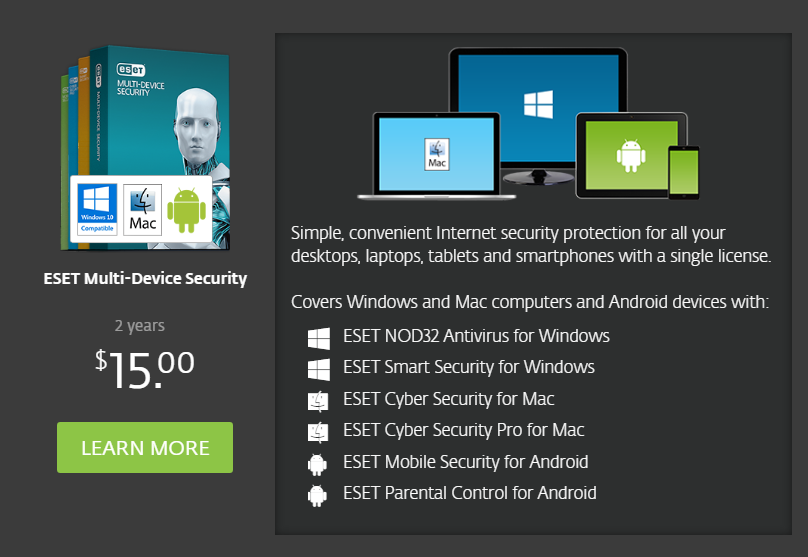Click Windows icon beside ESET NOD32 Antivirus

pyautogui.click(x=319, y=339)
